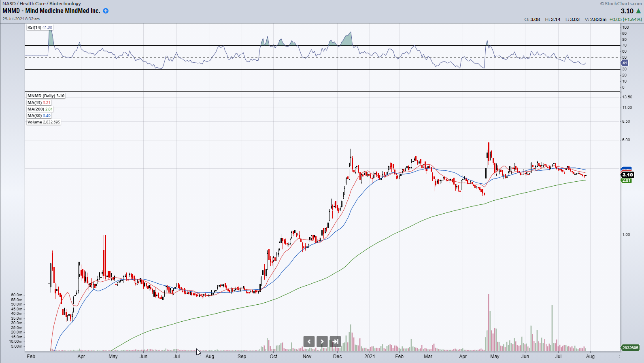Click the open value 'O: 3.08'
Image resolution: width=644 pixels, height=363 pixels.
pyautogui.click(x=532, y=19)
